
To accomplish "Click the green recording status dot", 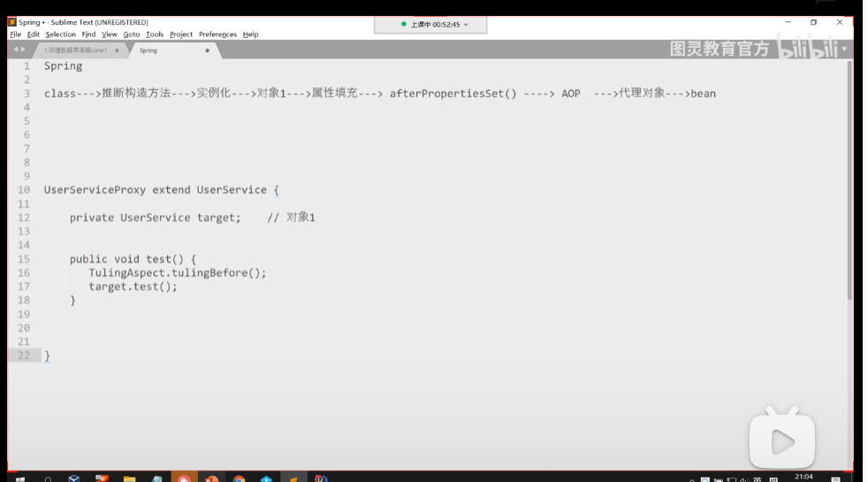I will (404, 24).
